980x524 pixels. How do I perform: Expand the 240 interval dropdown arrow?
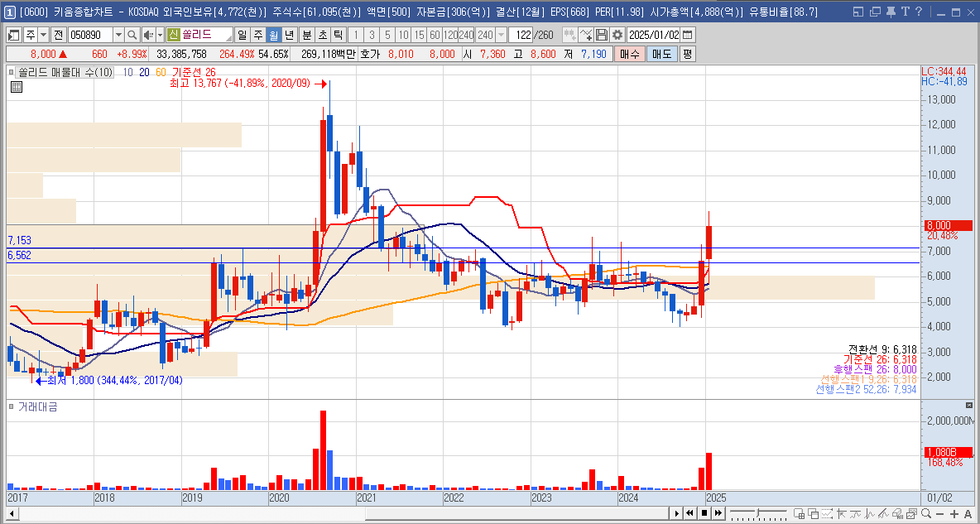501,35
